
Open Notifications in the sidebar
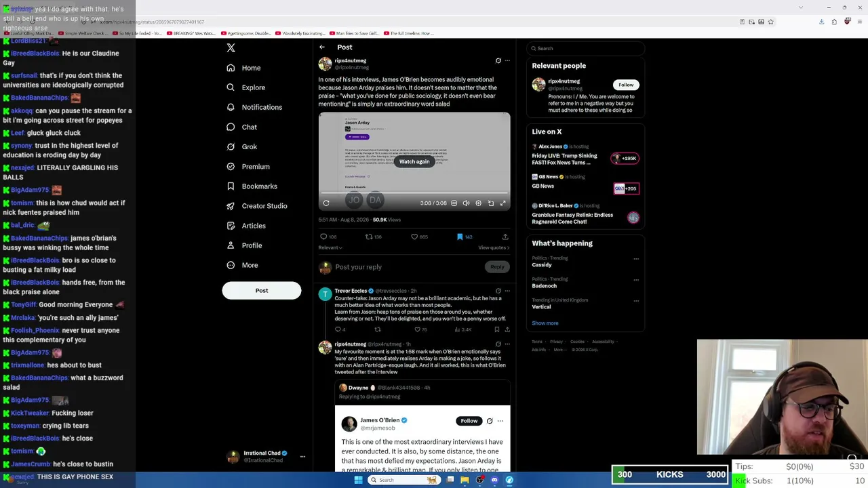pos(254,107)
